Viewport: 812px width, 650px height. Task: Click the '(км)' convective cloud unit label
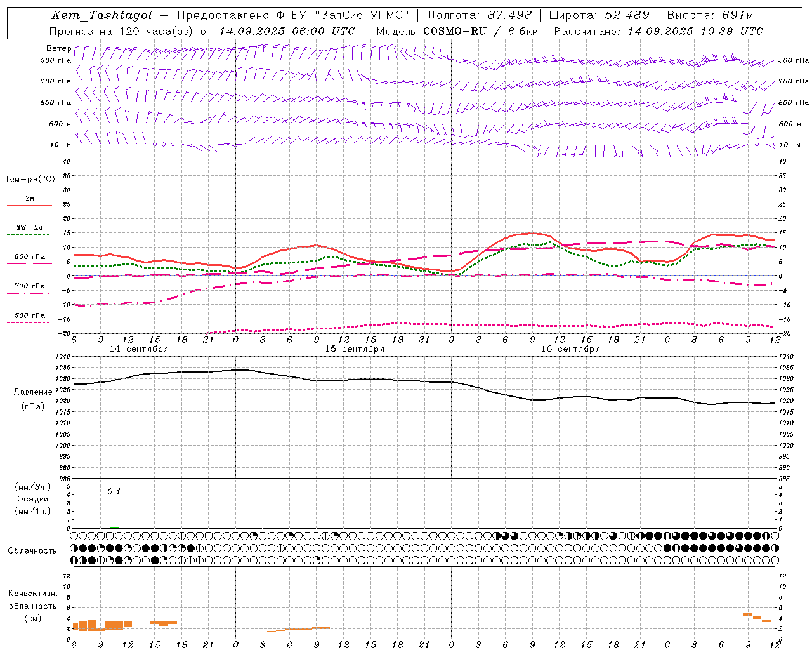click(x=33, y=618)
